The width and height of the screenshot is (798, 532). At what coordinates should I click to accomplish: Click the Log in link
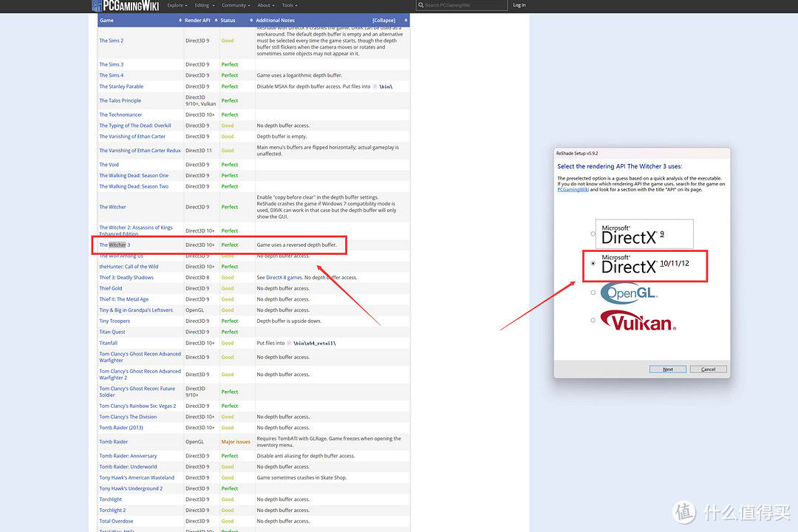click(519, 5)
